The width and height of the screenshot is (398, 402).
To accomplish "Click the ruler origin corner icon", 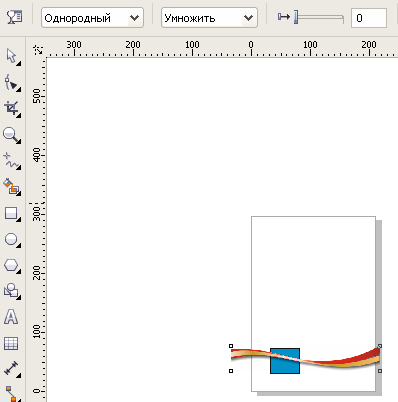I will coord(39,50).
